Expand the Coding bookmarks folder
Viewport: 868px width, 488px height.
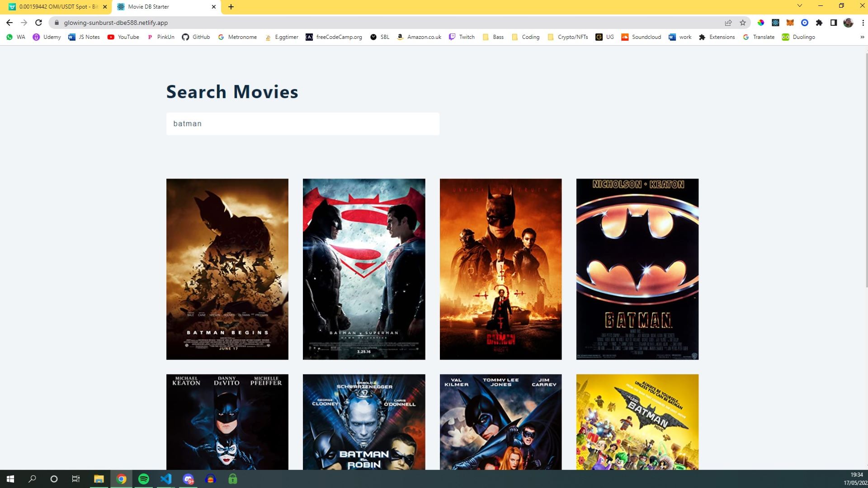coord(525,37)
